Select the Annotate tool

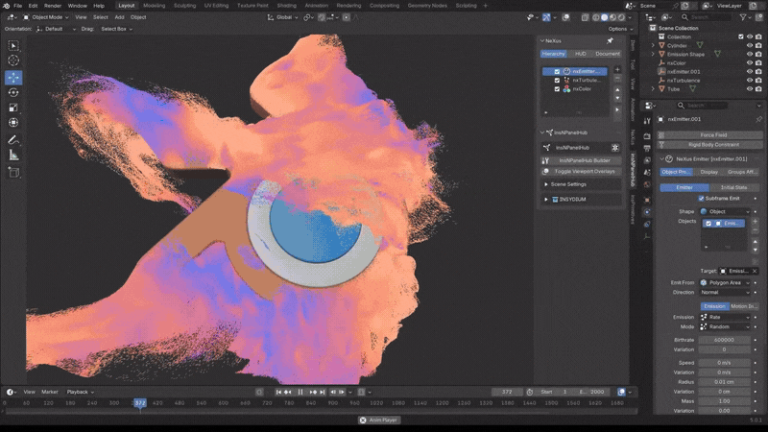[x=13, y=140]
